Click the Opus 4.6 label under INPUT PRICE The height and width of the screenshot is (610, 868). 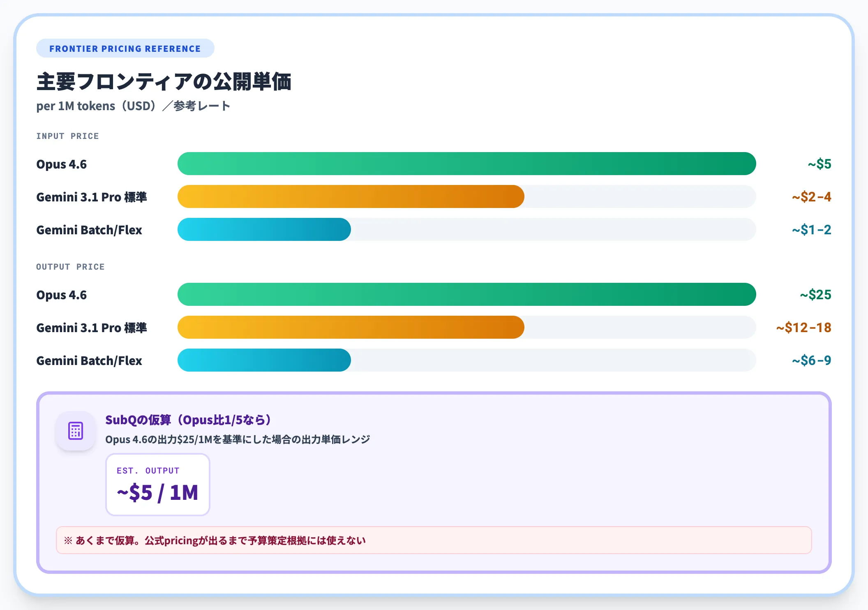pos(62,164)
